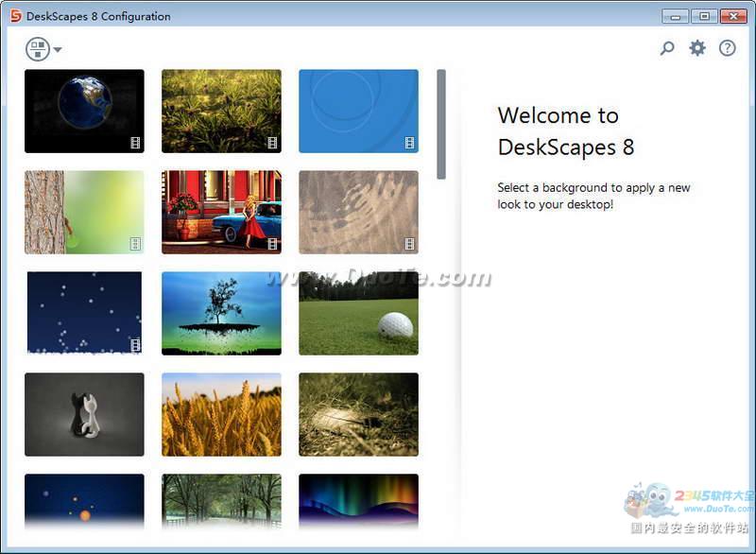The image size is (756, 554).
Task: Click the wallpaper list scrollbar thumb
Action: tap(441, 125)
